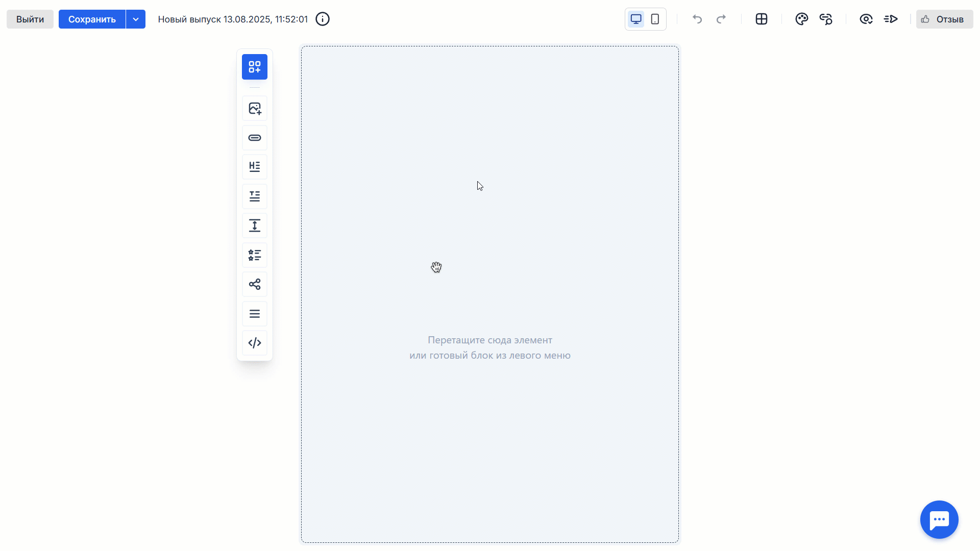Select the text paragraph element icon
Viewport: 980px width, 551px height.
(254, 196)
